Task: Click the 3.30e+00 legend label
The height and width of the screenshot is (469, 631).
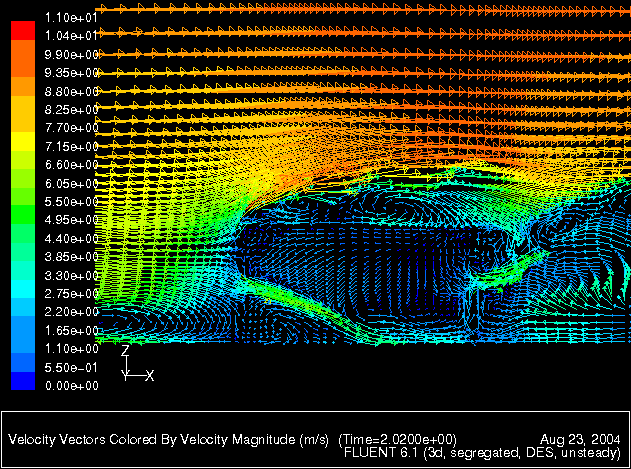Action: [x=72, y=275]
